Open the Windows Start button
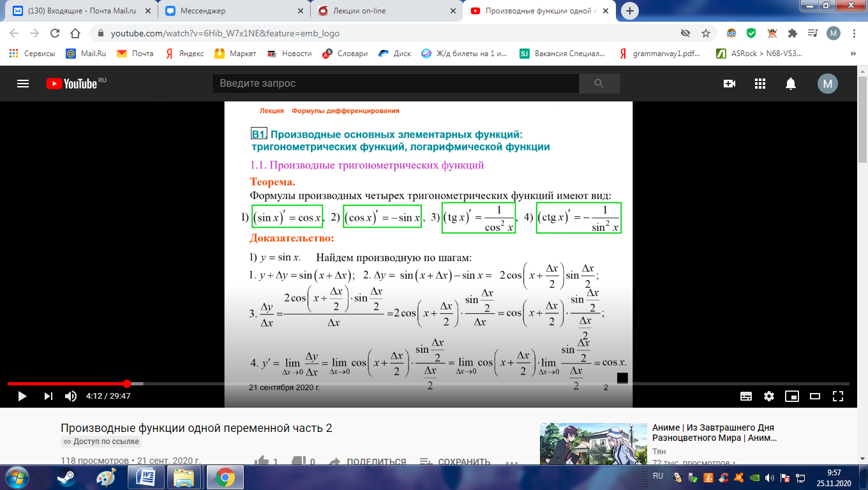This screenshot has height=490, width=868. pyautogui.click(x=16, y=477)
